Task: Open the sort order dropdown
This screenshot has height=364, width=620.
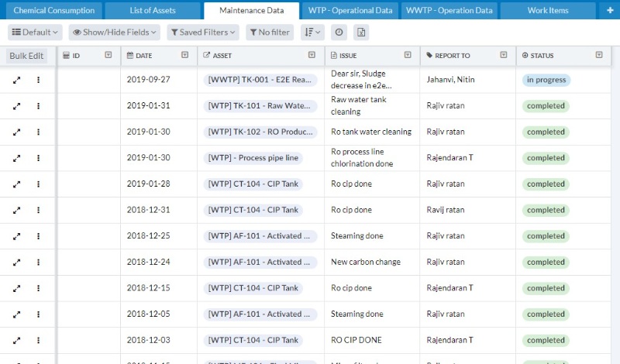Action: 313,33
